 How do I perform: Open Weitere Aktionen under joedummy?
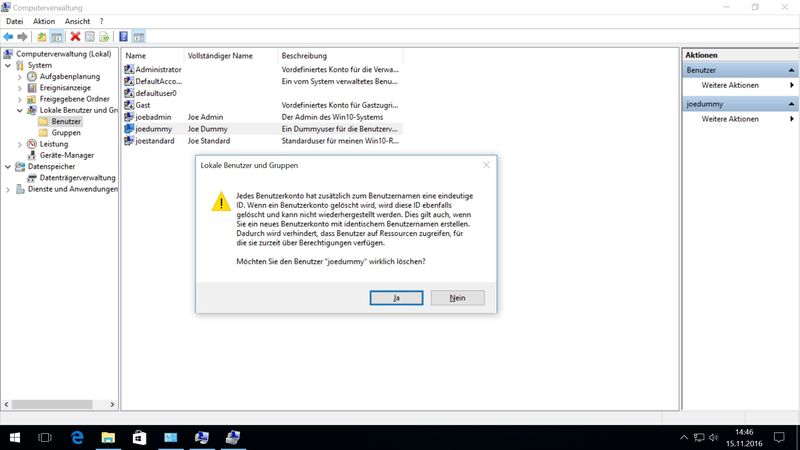739,119
